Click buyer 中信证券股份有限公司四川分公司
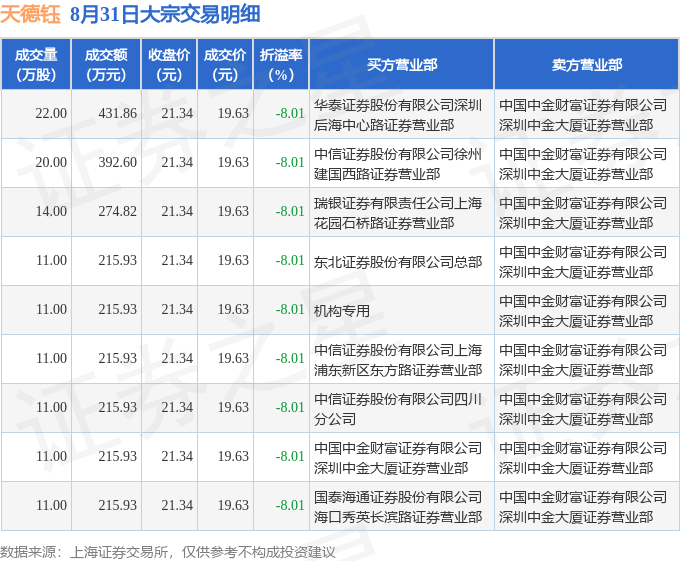Screen dimensions: 680x561 click(398, 409)
